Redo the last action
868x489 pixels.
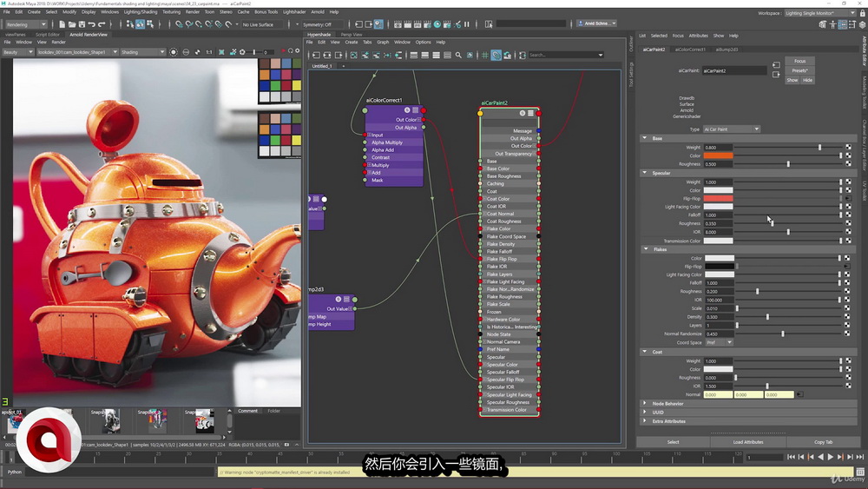click(102, 24)
